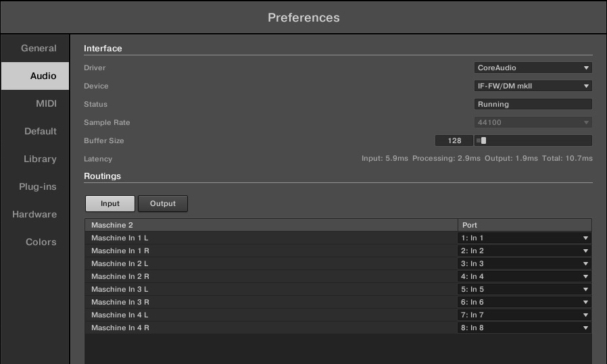This screenshot has width=607, height=364.
Task: Open port dropdown for Maschine In 4 R
Action: pos(525,328)
